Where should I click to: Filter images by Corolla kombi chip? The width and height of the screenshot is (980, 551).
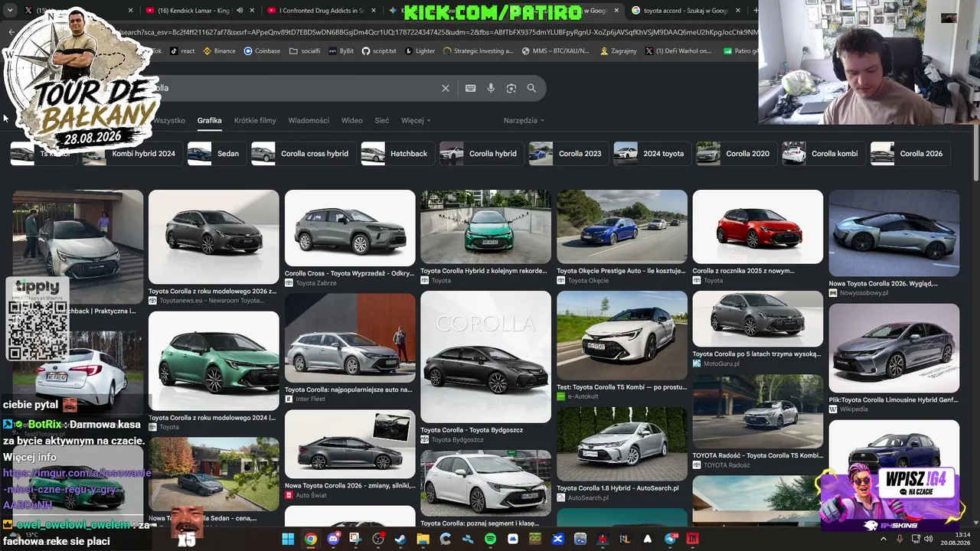coord(824,153)
